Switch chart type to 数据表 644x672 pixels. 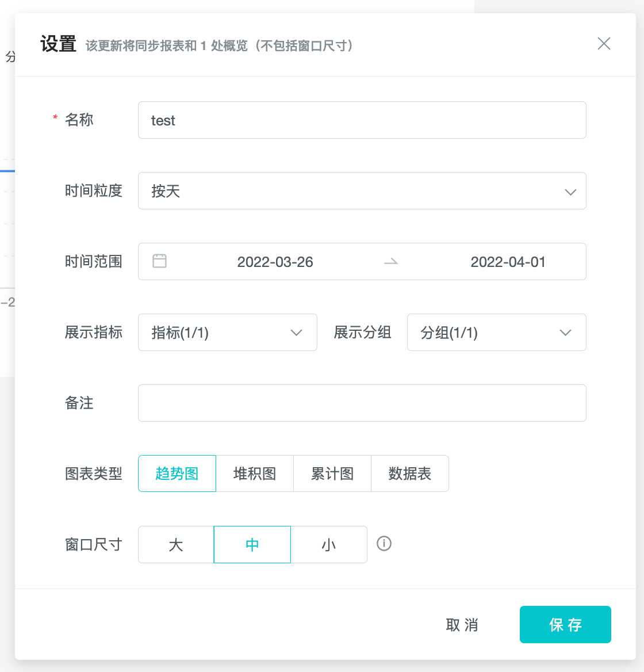(x=409, y=473)
